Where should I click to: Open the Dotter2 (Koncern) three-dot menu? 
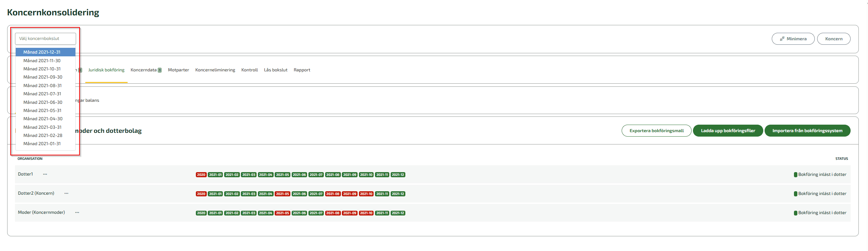point(66,193)
